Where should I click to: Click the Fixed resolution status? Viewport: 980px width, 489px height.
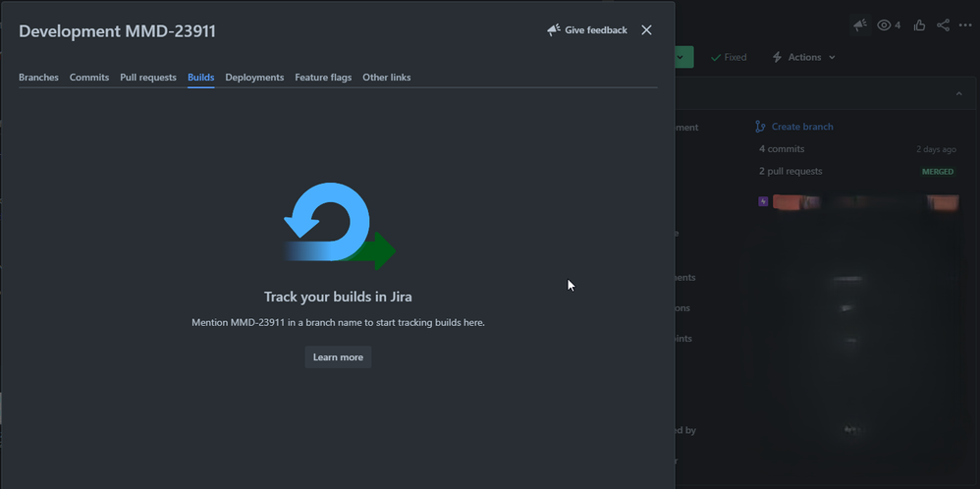point(729,57)
